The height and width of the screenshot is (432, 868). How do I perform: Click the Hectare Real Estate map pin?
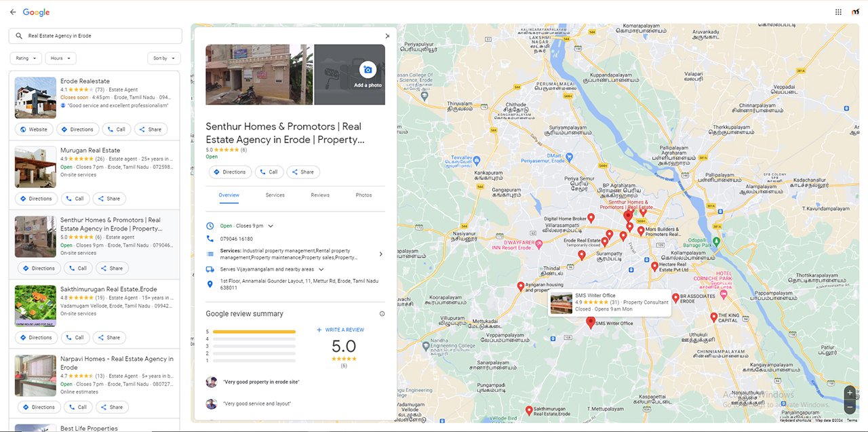click(x=654, y=267)
